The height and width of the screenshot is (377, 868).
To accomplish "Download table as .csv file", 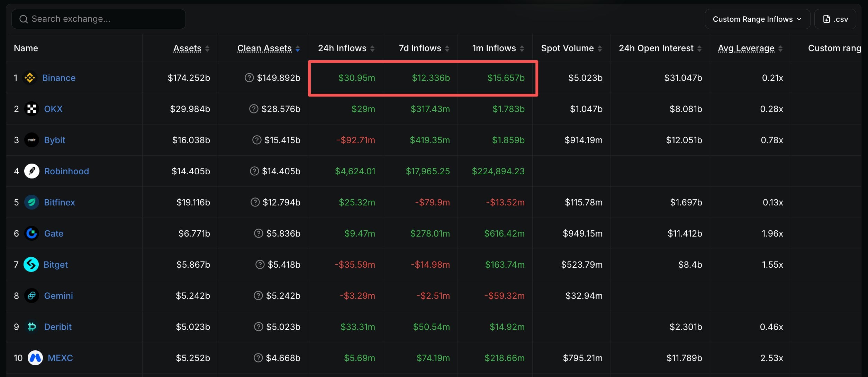I will pyautogui.click(x=835, y=19).
